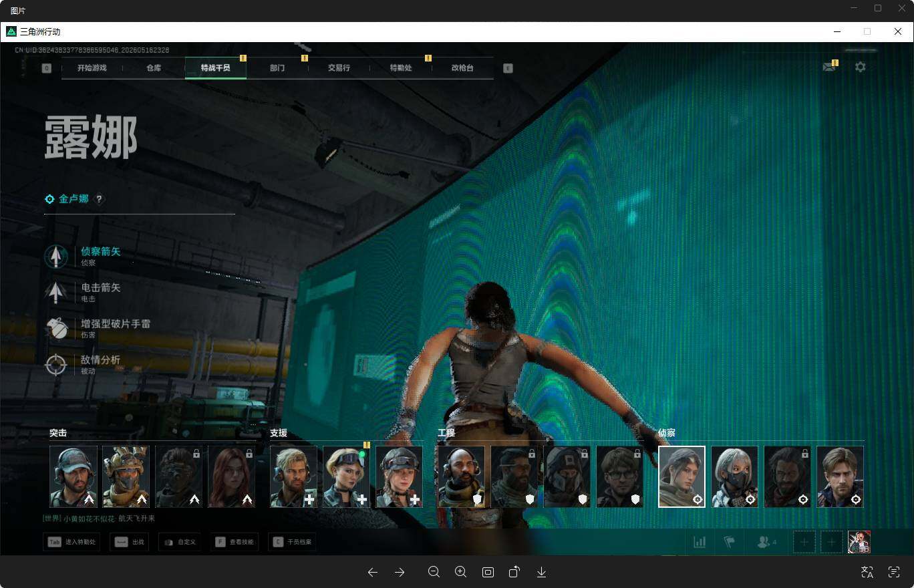The width and height of the screenshot is (914, 588).
Task: Go to the 部门 tab
Action: tap(277, 68)
